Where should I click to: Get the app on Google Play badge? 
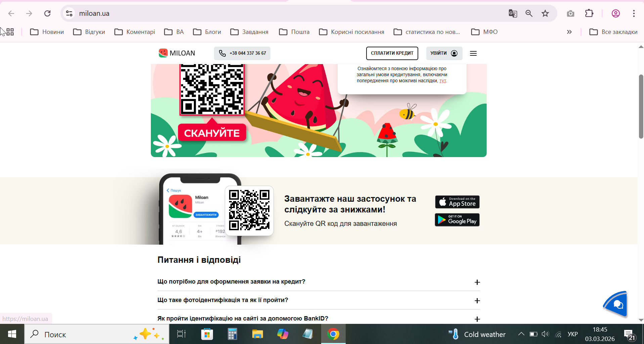[x=457, y=220]
